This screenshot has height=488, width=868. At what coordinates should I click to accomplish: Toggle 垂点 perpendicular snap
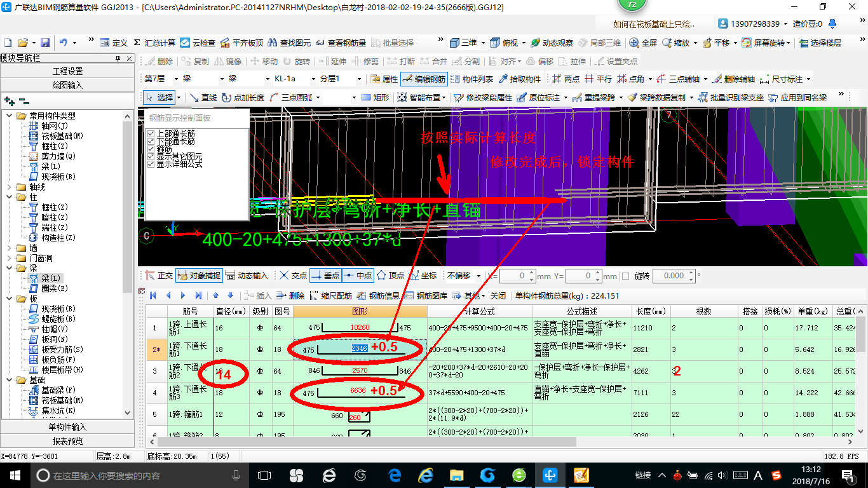pyautogui.click(x=325, y=275)
